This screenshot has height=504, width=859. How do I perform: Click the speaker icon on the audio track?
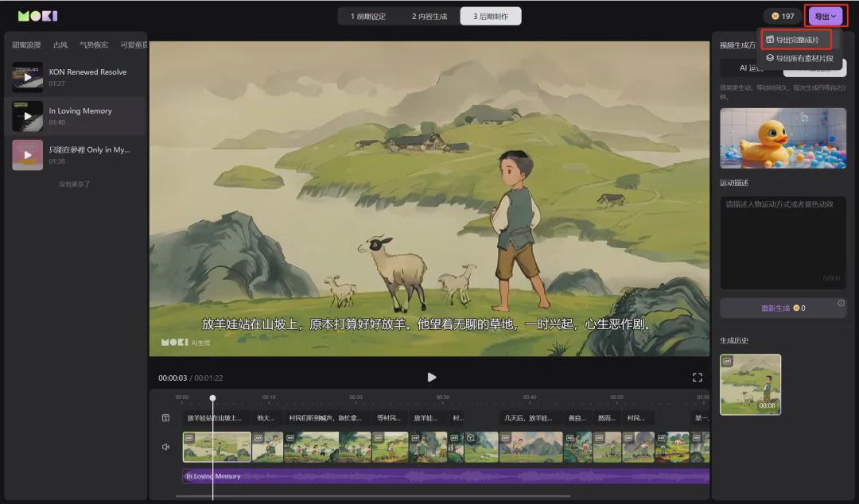click(164, 446)
